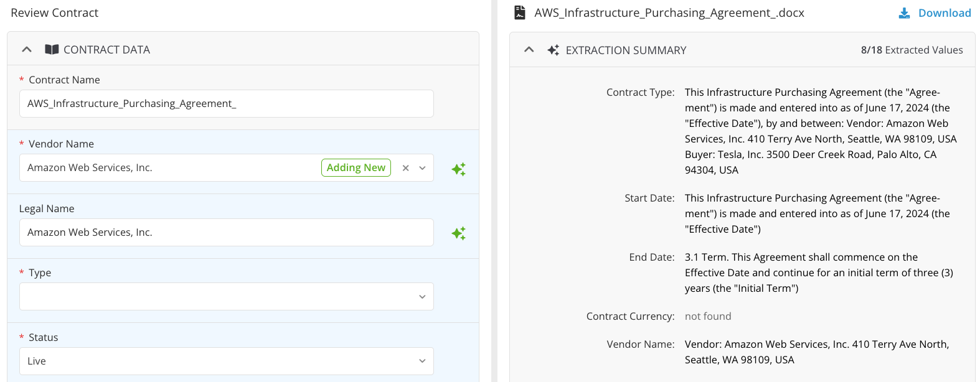Click the AI sparkle icon beside Legal Name

coord(459,233)
